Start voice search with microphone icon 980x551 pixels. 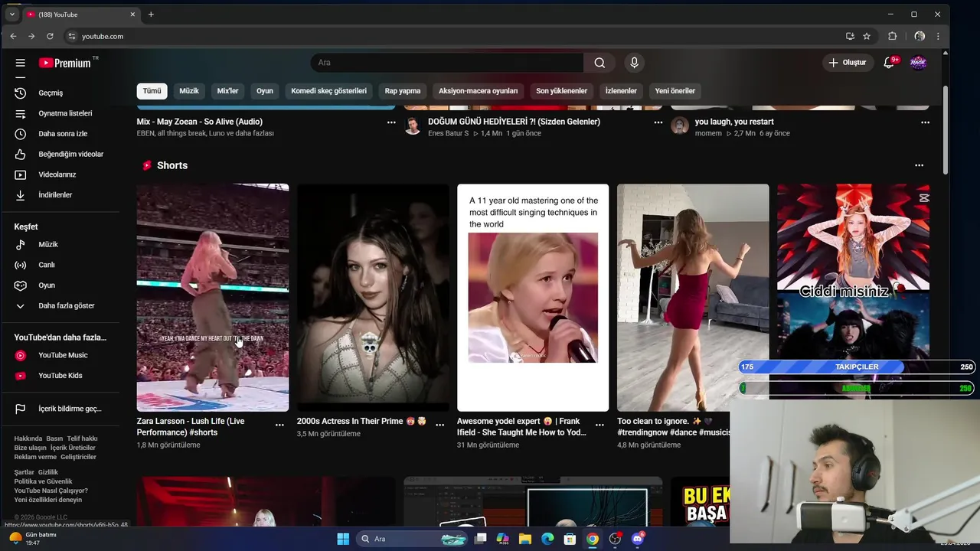pyautogui.click(x=634, y=63)
